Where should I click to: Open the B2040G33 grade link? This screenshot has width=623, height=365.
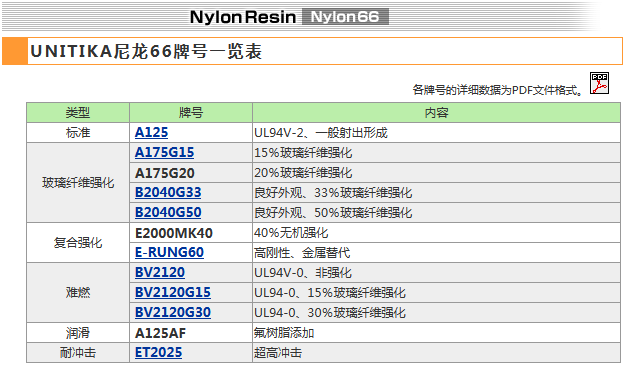point(168,192)
